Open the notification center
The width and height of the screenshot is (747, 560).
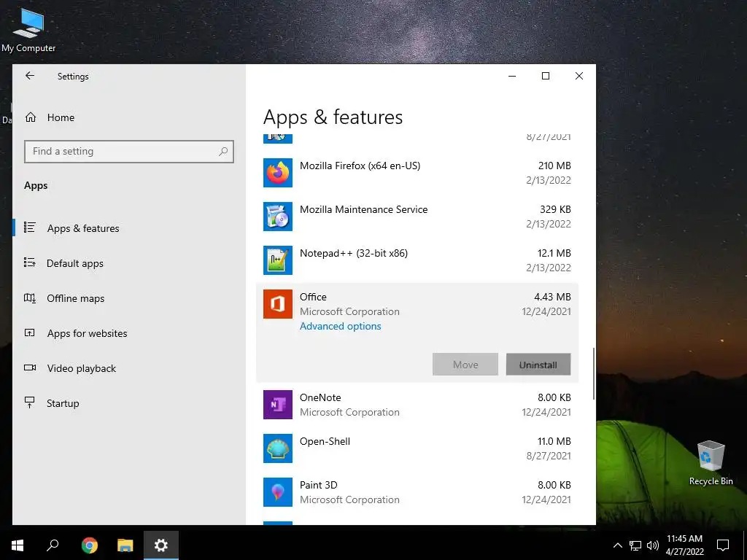point(723,545)
